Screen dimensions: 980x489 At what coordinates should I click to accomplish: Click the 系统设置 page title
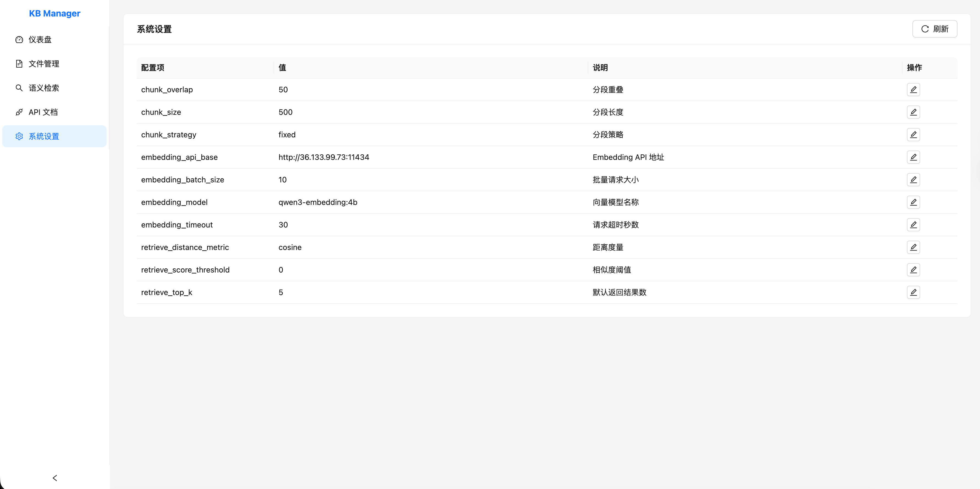tap(154, 29)
